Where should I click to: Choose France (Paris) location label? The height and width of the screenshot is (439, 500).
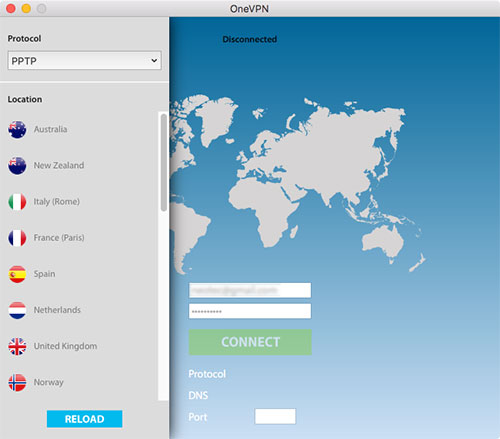tap(59, 238)
